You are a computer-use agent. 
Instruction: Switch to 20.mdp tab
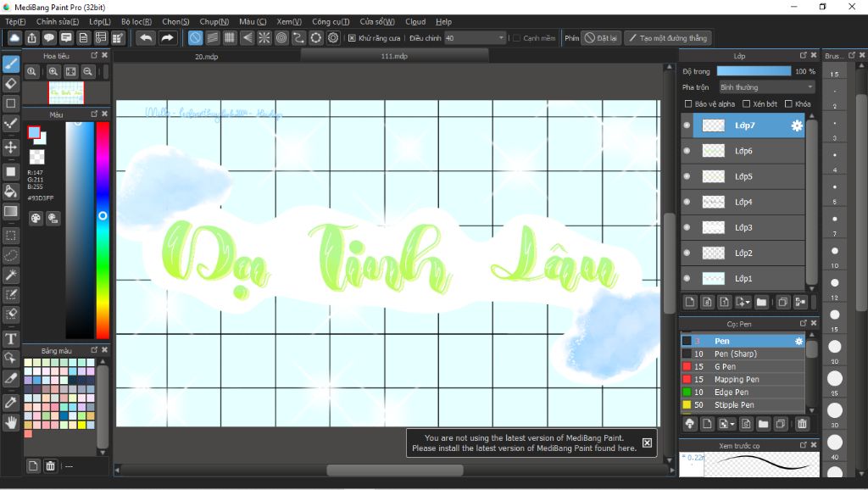click(x=207, y=57)
